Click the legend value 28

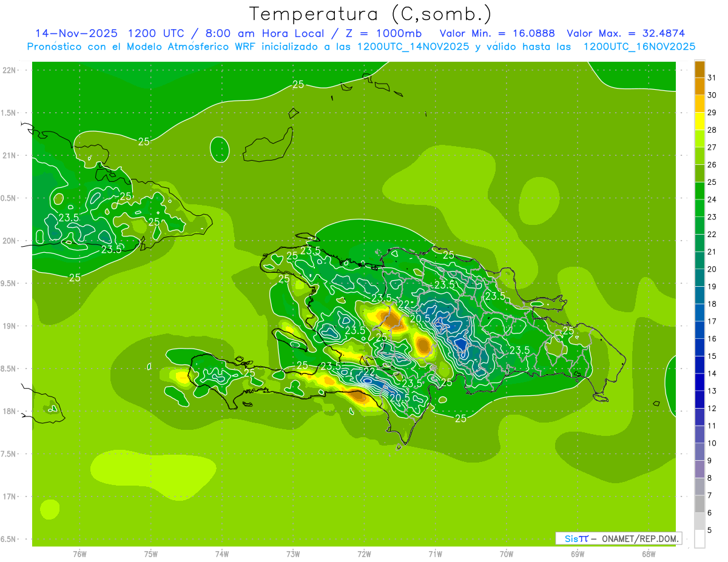pyautogui.click(x=712, y=130)
